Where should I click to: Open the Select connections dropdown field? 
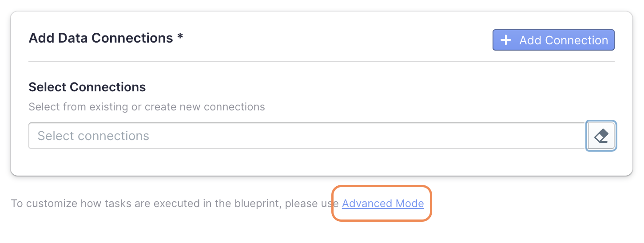click(306, 136)
